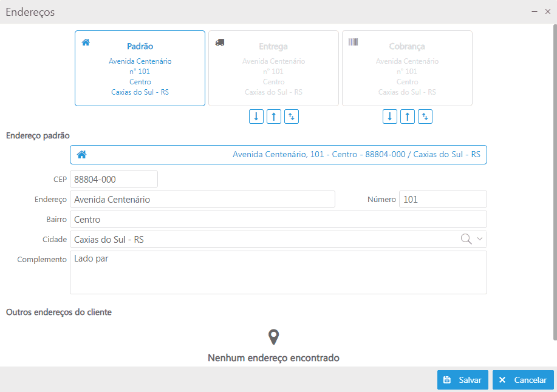557x392 pixels.
Task: Click the down arrow button under Entrega card
Action: [256, 117]
